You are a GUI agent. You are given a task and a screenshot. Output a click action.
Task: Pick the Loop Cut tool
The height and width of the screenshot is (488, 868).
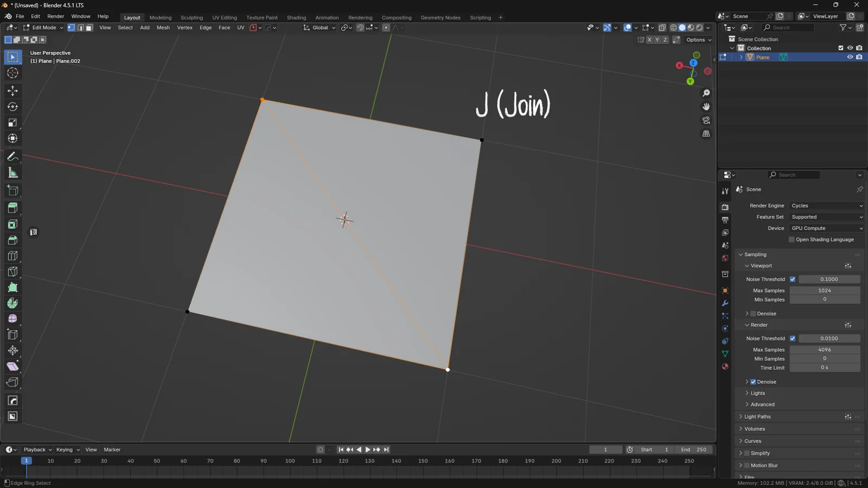[x=12, y=255]
